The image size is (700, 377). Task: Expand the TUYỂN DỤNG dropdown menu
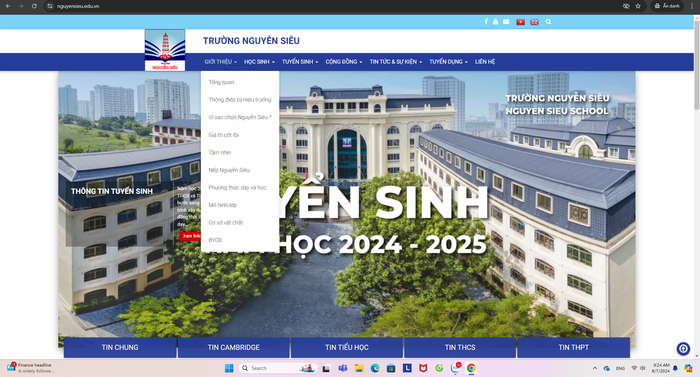(x=448, y=62)
